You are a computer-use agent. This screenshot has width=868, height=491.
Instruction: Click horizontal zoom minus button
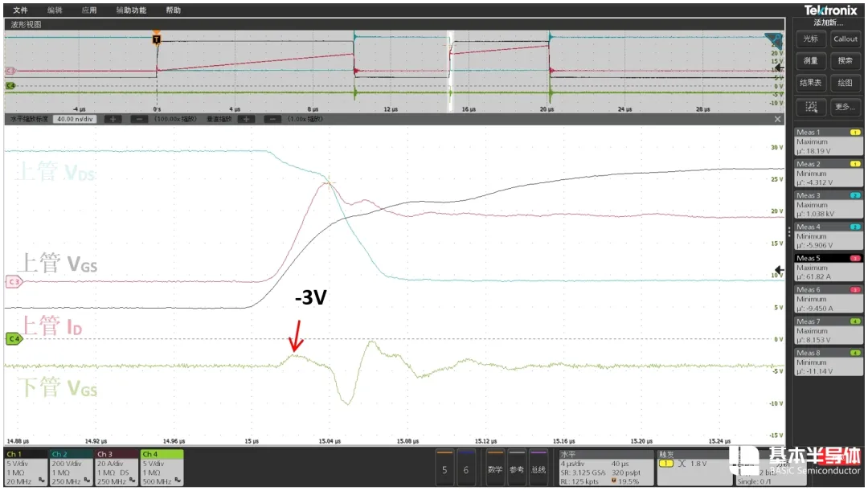click(139, 119)
